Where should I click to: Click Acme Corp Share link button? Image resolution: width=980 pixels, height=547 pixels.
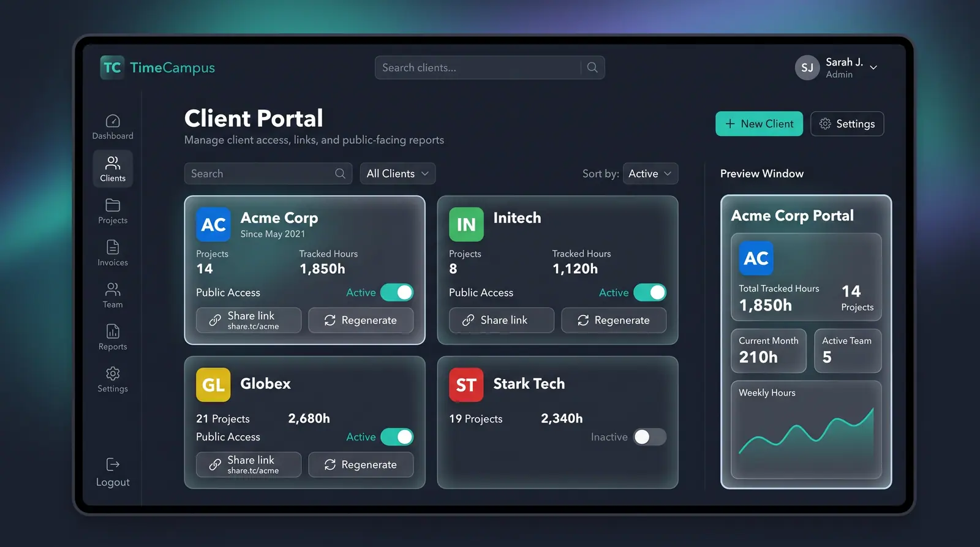click(x=249, y=320)
